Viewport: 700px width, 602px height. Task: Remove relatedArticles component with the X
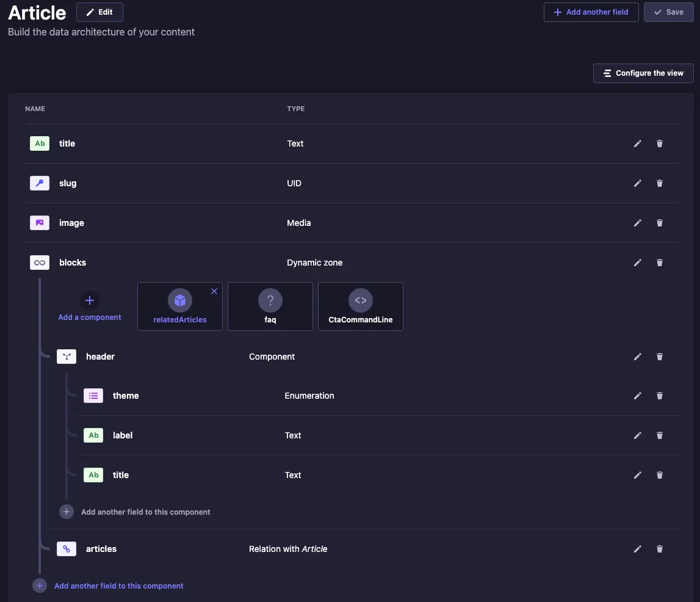click(x=214, y=292)
